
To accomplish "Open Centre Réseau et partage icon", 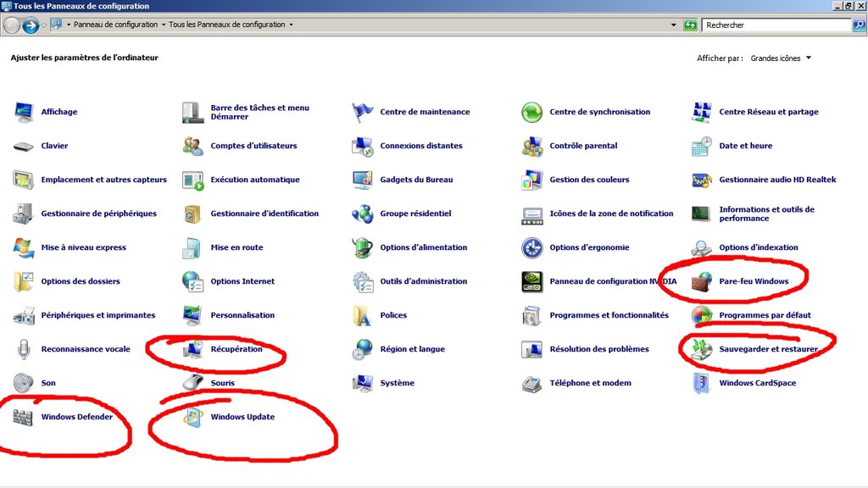I will pos(702,112).
